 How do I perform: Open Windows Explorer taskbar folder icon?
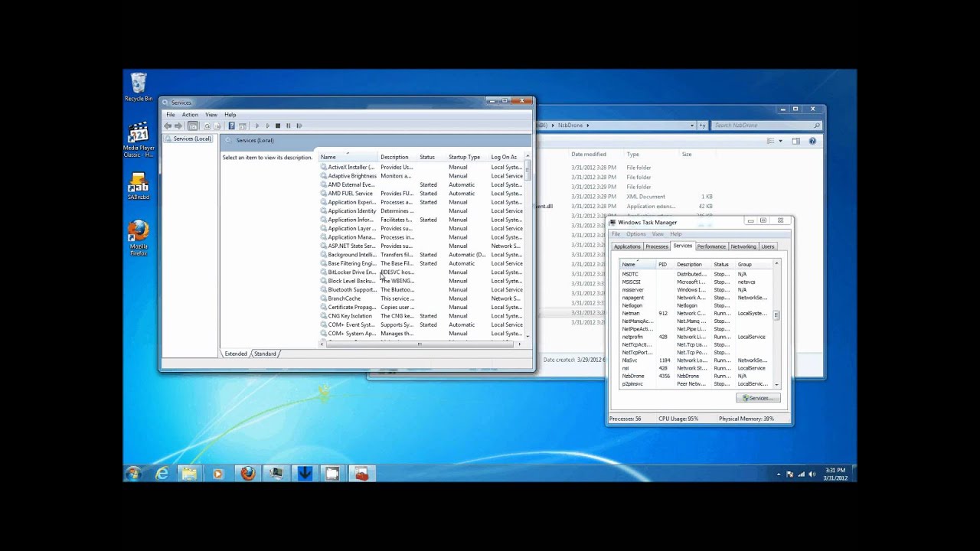[189, 474]
